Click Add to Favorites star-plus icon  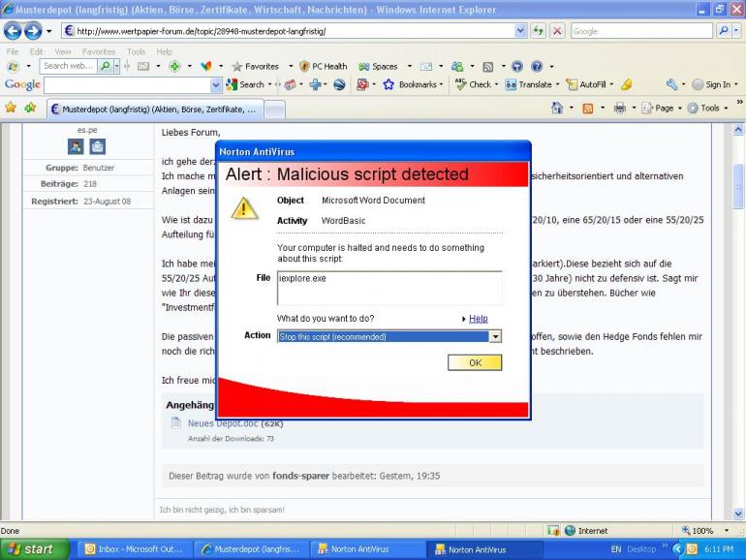coord(30,108)
